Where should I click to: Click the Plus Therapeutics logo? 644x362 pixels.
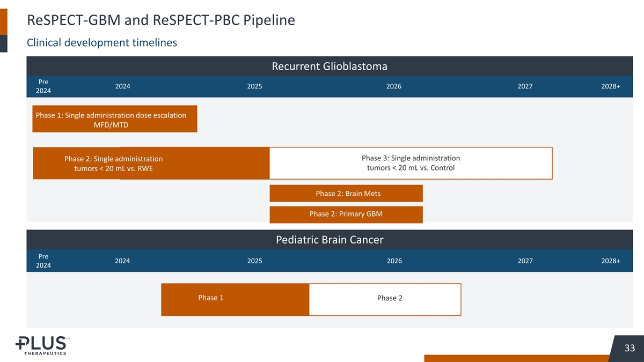point(42,345)
